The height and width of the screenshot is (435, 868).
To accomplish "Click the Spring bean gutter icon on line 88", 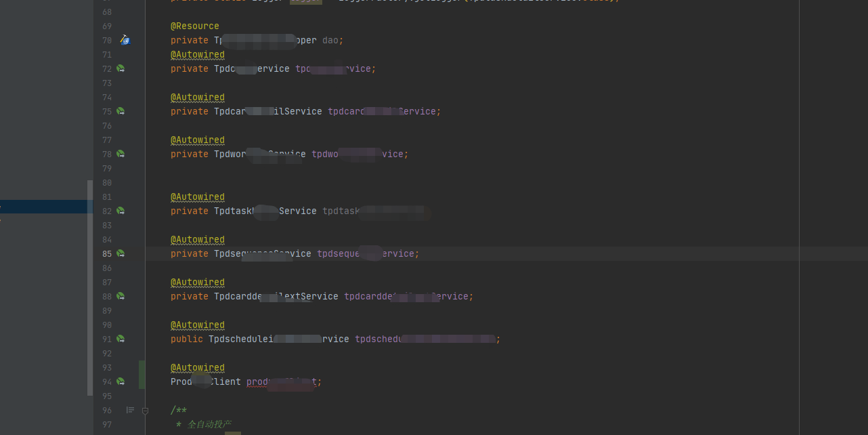I will [121, 296].
